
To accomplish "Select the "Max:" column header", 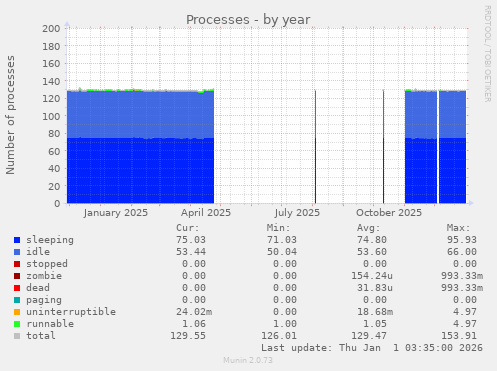I will pyautogui.click(x=459, y=228).
